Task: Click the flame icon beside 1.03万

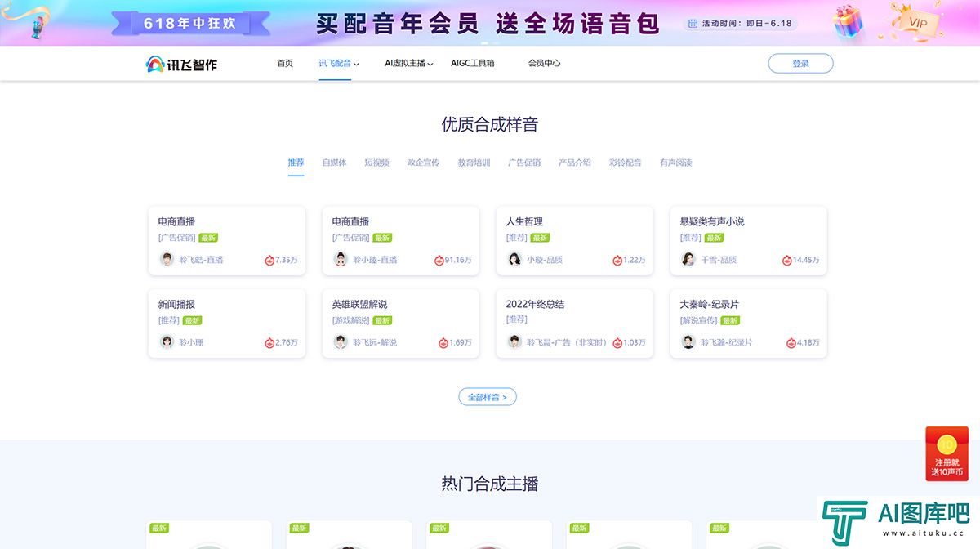Action: pyautogui.click(x=617, y=342)
